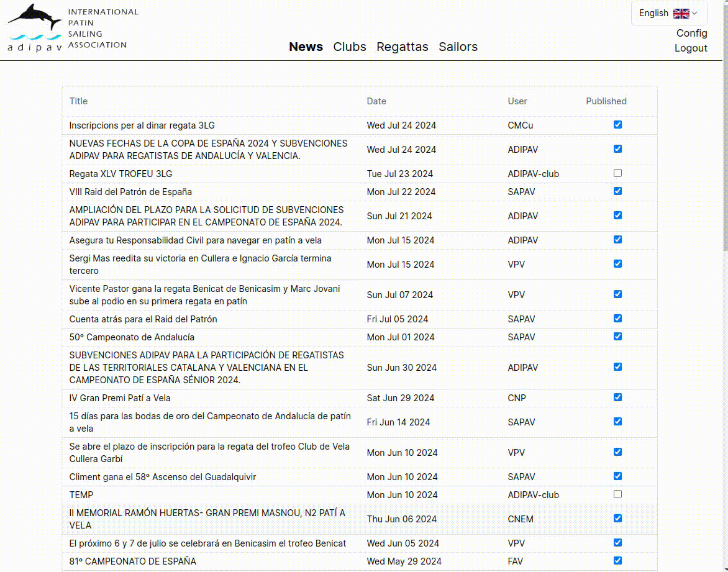This screenshot has width=728, height=572.
Task: Click the User column header
Action: [x=517, y=101]
